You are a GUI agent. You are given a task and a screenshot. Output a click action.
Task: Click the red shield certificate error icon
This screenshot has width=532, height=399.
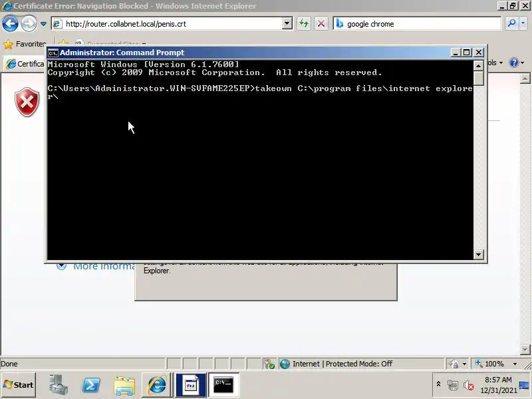point(27,102)
